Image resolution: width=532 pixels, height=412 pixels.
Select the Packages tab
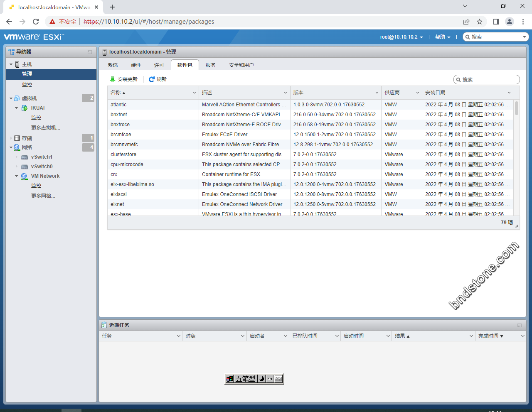[x=185, y=65]
